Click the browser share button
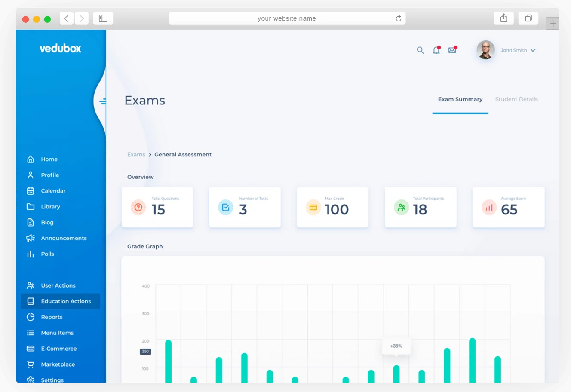 (503, 18)
